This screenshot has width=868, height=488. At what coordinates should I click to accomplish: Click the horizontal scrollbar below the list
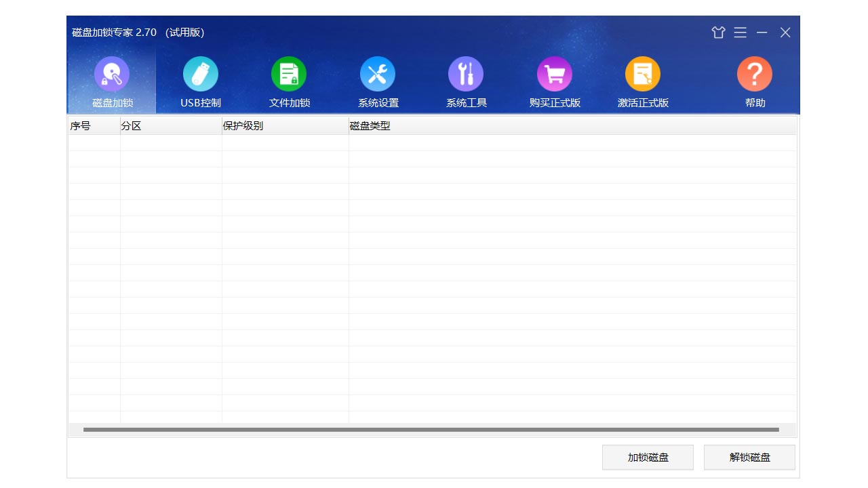(x=431, y=430)
